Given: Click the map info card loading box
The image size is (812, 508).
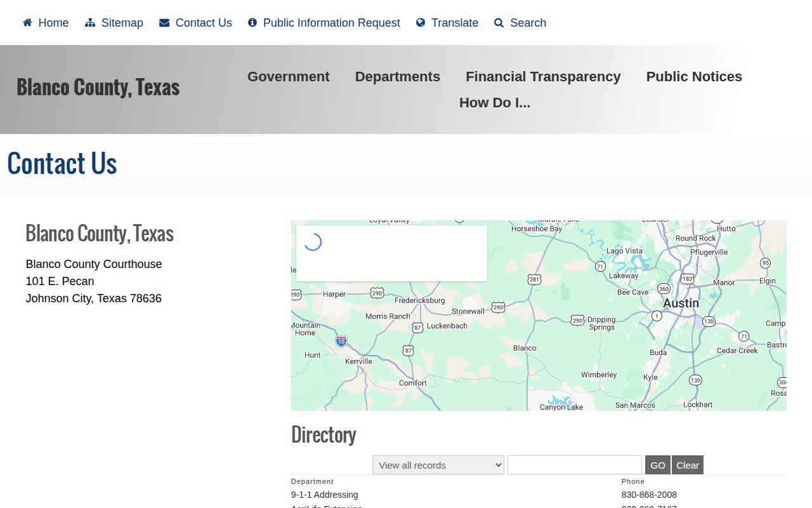Looking at the screenshot, I should coord(391,253).
